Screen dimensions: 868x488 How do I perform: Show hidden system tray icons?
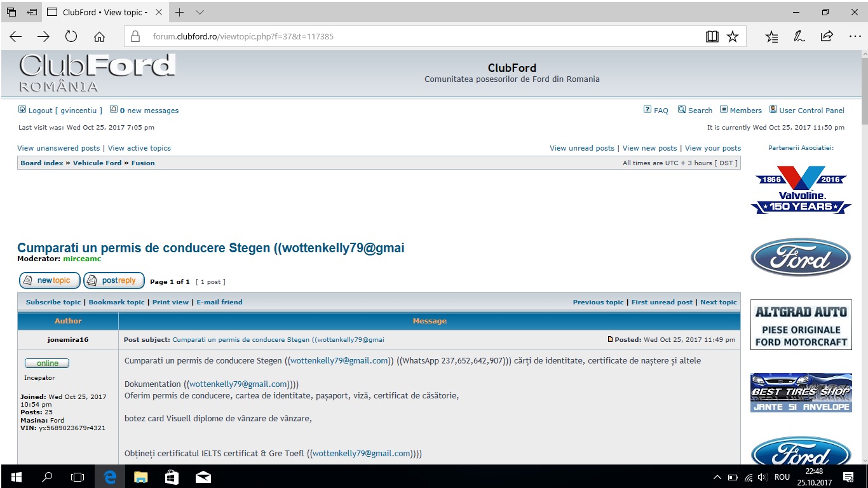(717, 477)
